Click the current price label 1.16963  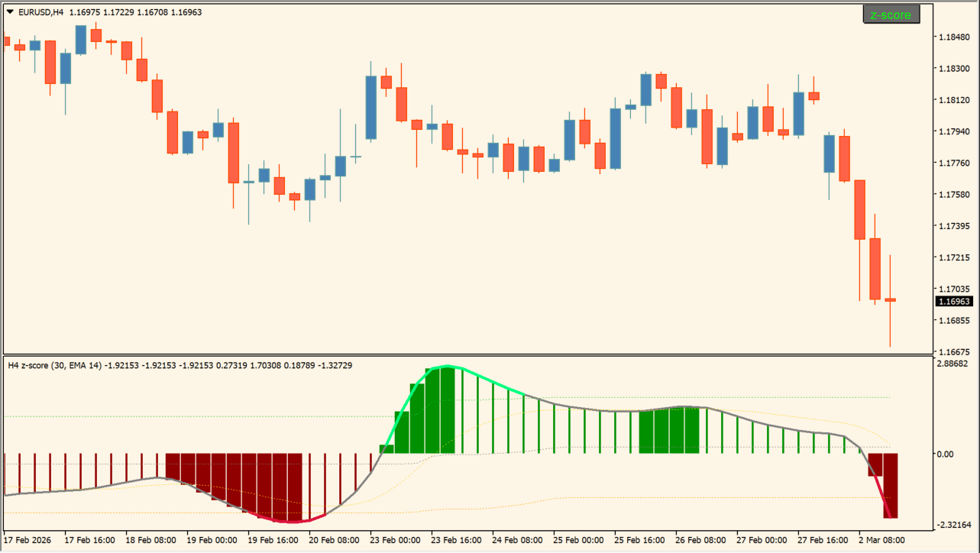[955, 302]
